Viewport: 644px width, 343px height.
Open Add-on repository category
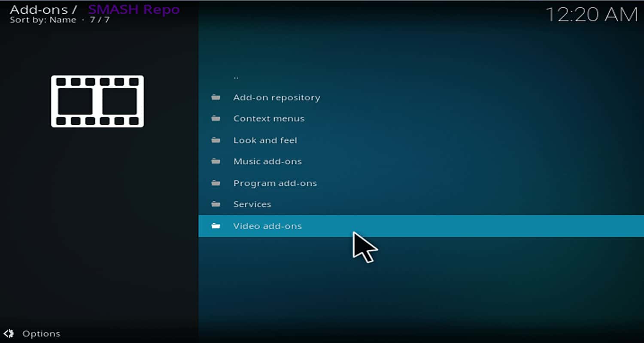421,97
